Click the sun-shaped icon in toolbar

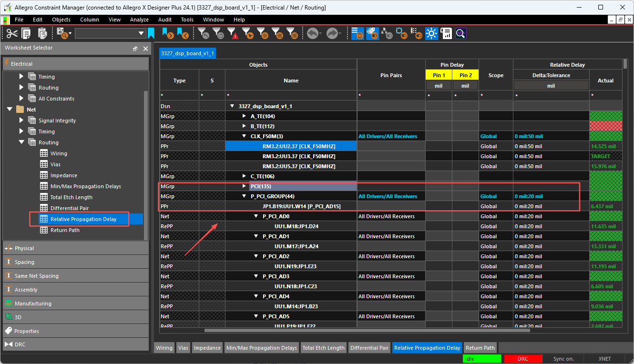coord(431,33)
